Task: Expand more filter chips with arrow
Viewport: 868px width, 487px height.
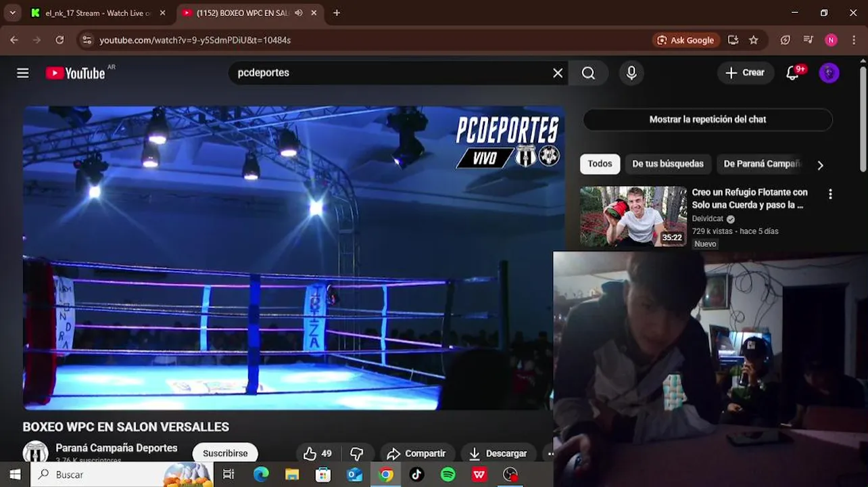Action: [820, 165]
